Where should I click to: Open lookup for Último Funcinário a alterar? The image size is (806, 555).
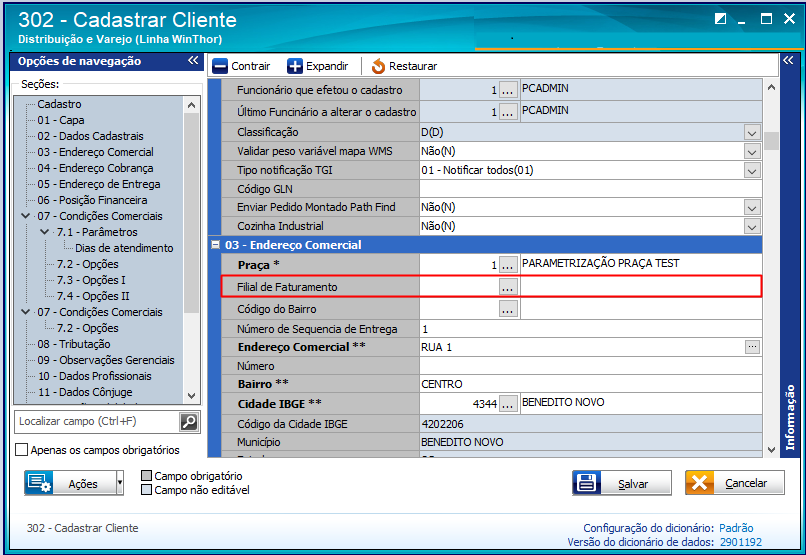tap(507, 112)
